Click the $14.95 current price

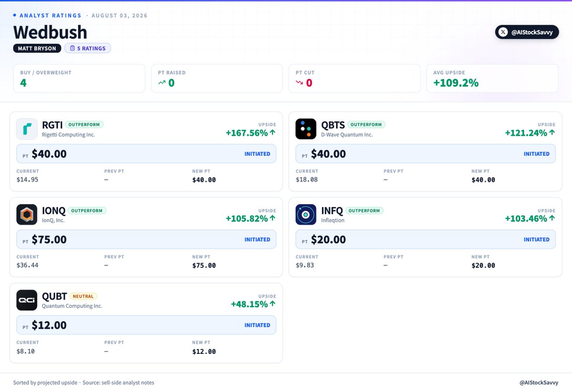(28, 180)
